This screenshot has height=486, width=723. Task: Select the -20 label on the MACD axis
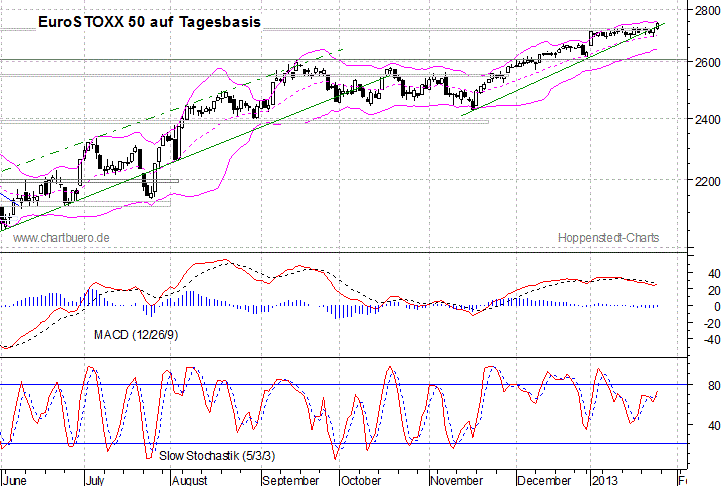[x=711, y=324]
